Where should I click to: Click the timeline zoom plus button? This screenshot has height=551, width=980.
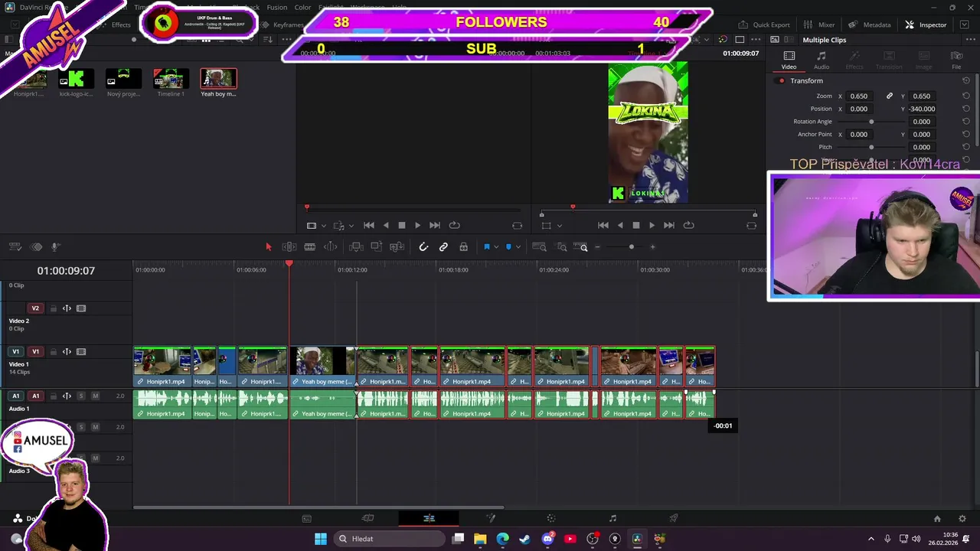pos(652,247)
